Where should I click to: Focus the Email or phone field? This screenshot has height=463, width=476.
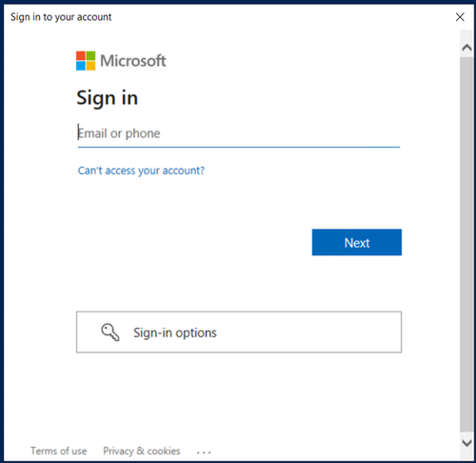tap(239, 133)
